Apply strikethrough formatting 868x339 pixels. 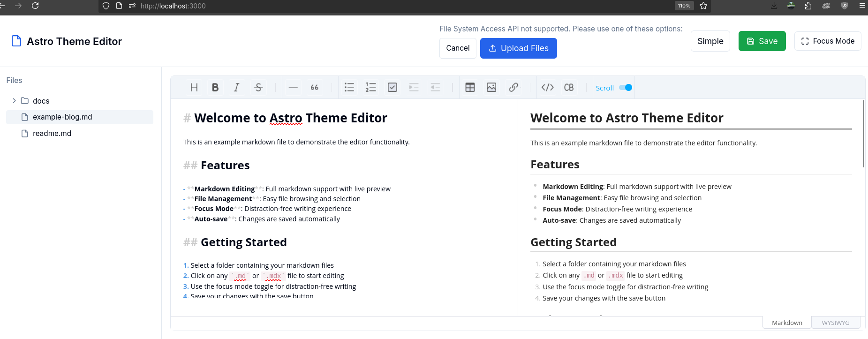(x=258, y=87)
